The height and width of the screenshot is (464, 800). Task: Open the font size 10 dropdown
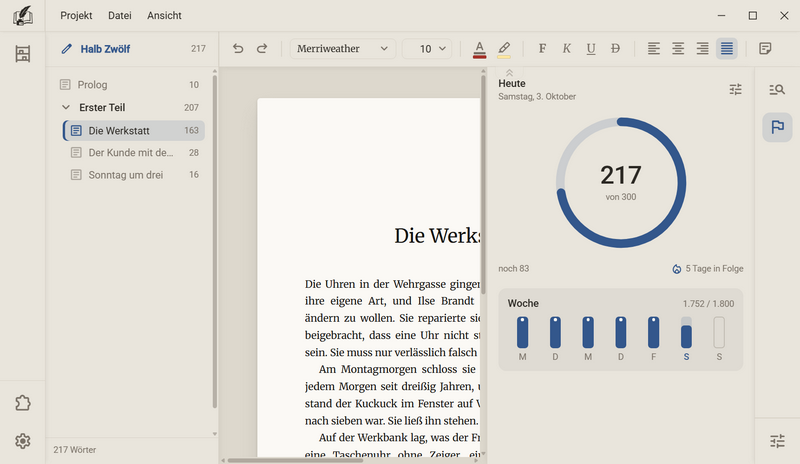[x=427, y=48]
